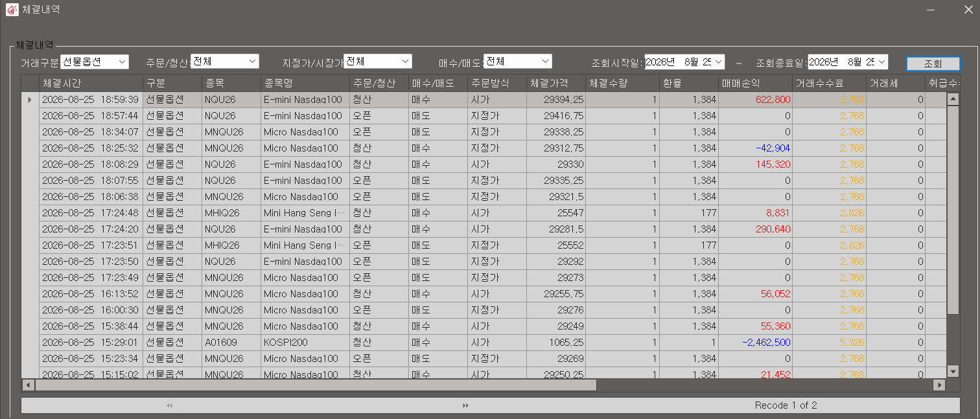This screenshot has width=980, height=419.
Task: Click the horizontal scrollbar left arrow
Action: pos(28,385)
